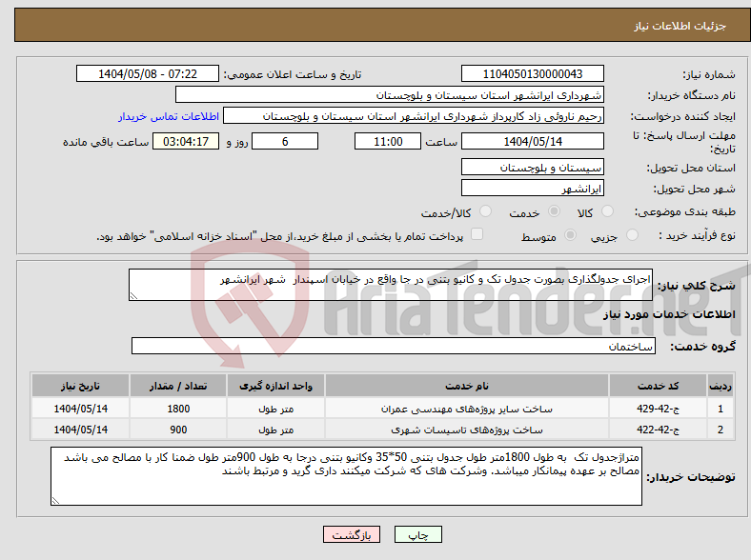Click row number 1 cell
The image size is (751, 560).
tap(720, 409)
